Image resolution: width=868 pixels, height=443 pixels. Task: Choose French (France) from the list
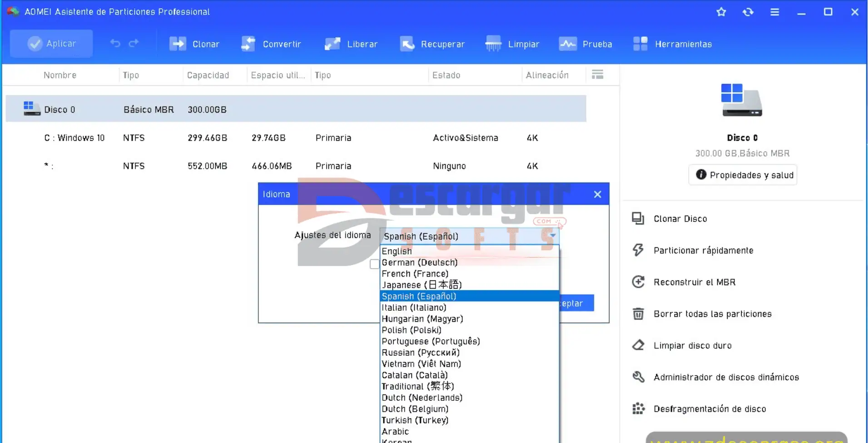(x=469, y=274)
